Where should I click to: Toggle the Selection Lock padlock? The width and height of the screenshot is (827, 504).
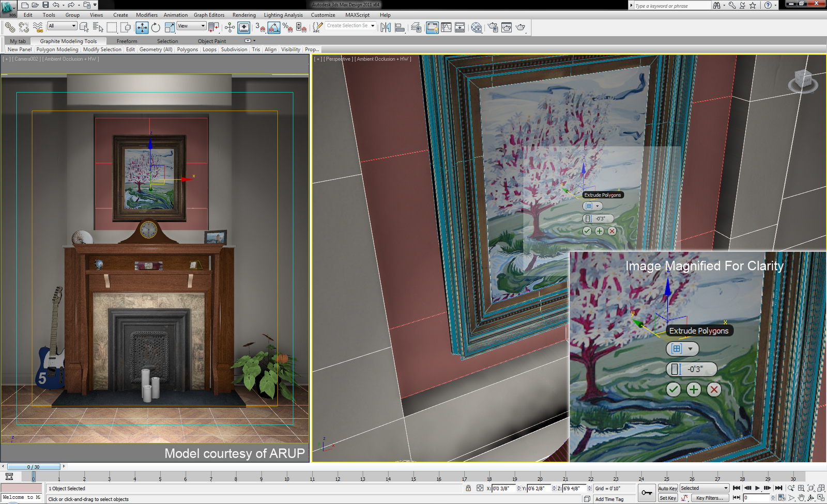pyautogui.click(x=468, y=488)
